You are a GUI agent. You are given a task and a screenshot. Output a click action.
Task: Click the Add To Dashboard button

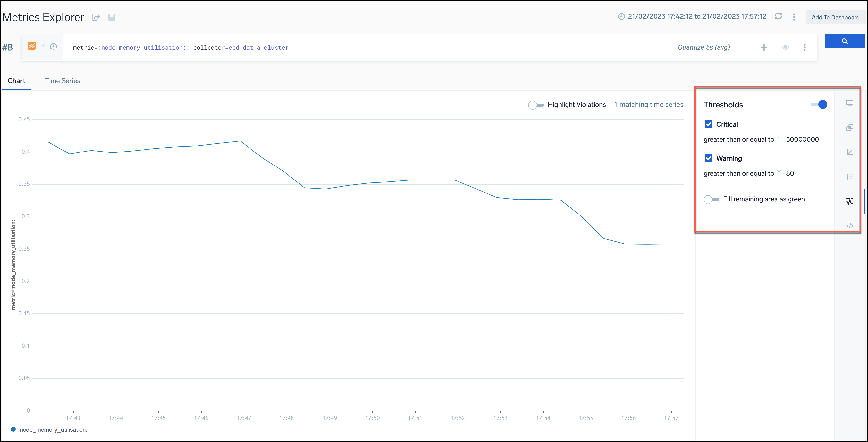(x=835, y=17)
